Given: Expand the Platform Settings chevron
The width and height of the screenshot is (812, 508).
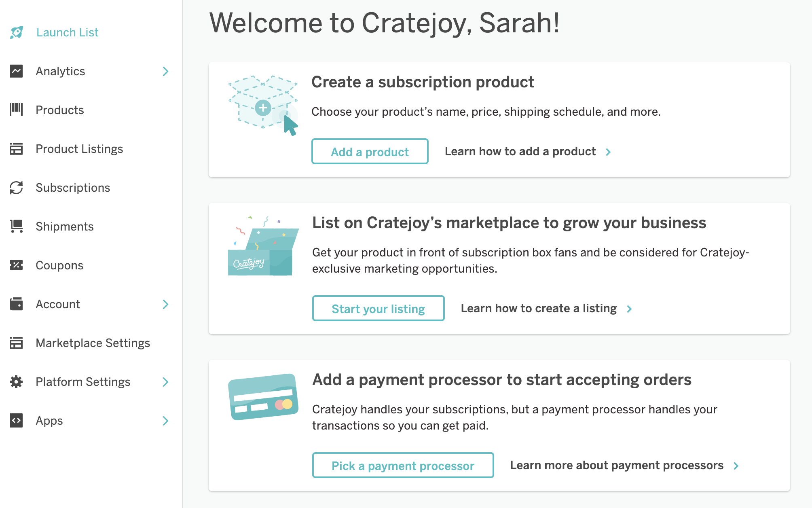Looking at the screenshot, I should pos(165,382).
